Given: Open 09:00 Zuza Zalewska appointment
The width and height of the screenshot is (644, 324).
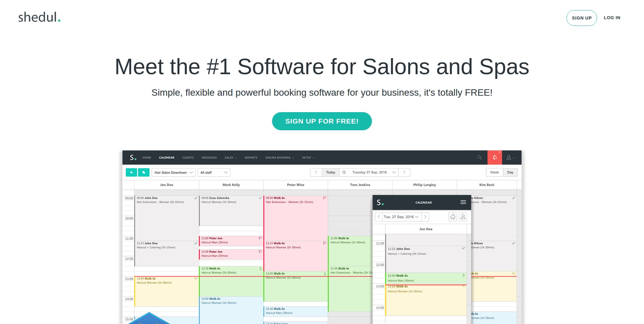Looking at the screenshot, I should coord(231,211).
